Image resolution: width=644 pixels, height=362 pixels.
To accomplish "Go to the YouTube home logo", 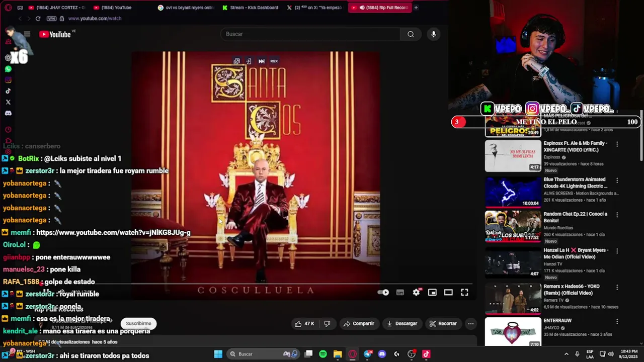I will click(55, 34).
